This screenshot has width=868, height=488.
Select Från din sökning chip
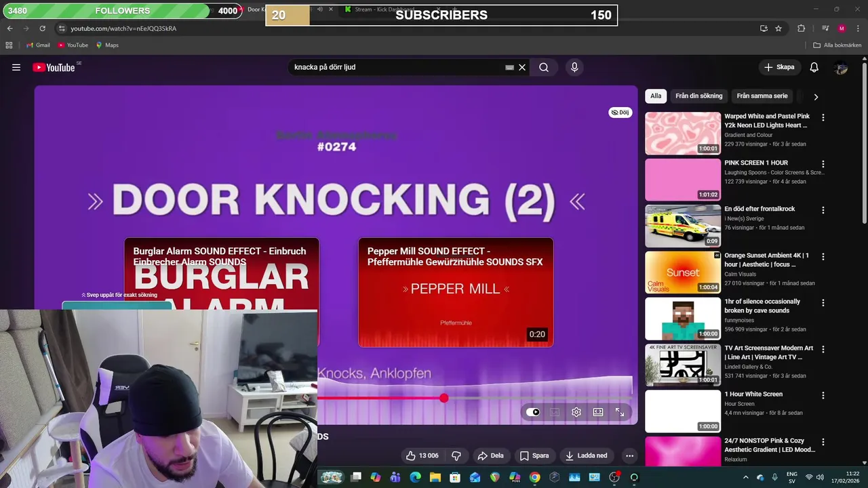[x=698, y=96]
